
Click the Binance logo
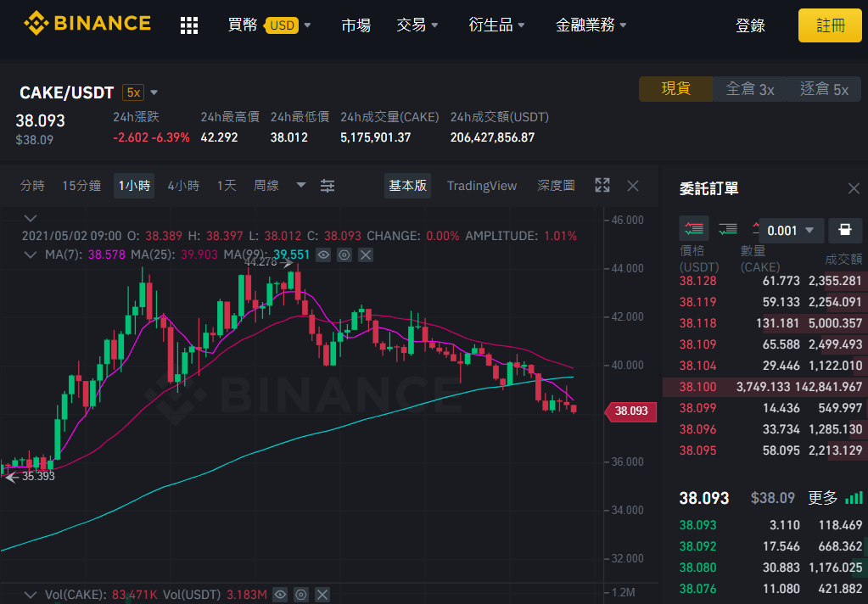87,23
